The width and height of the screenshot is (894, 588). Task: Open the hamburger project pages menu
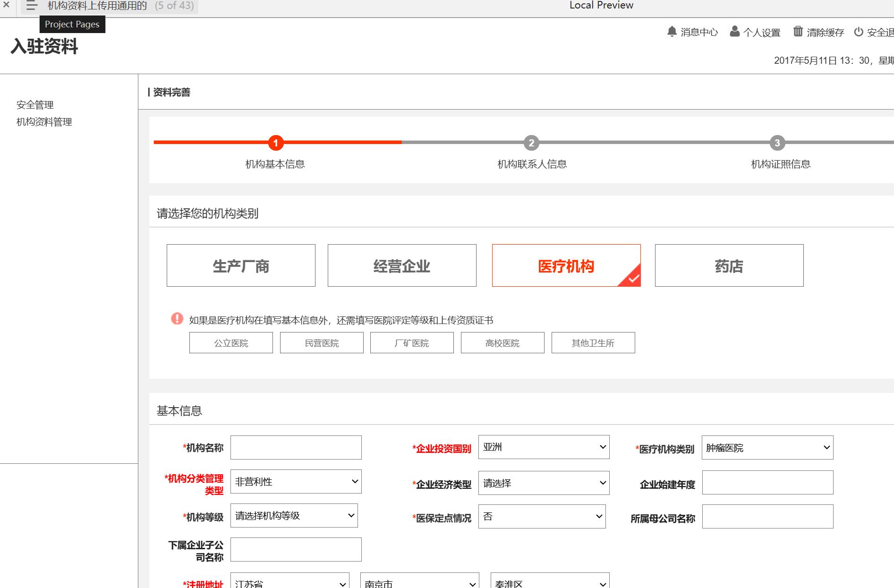pyautogui.click(x=32, y=6)
